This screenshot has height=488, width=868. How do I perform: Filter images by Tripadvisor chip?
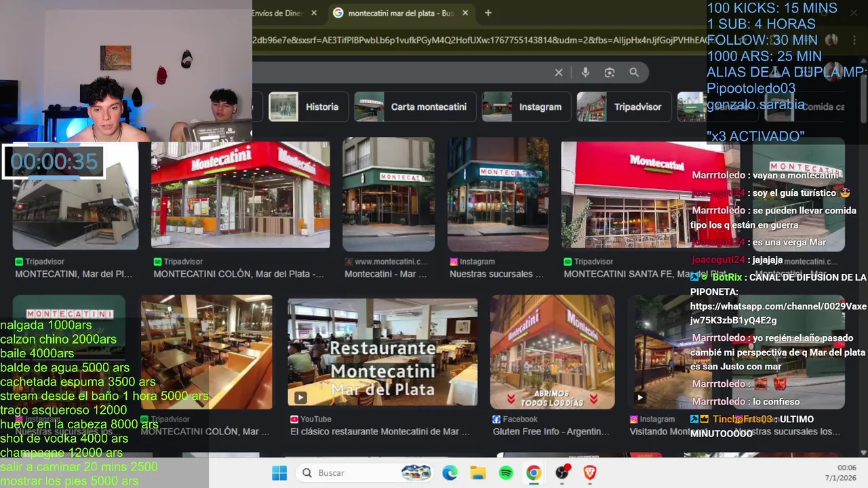tap(624, 107)
